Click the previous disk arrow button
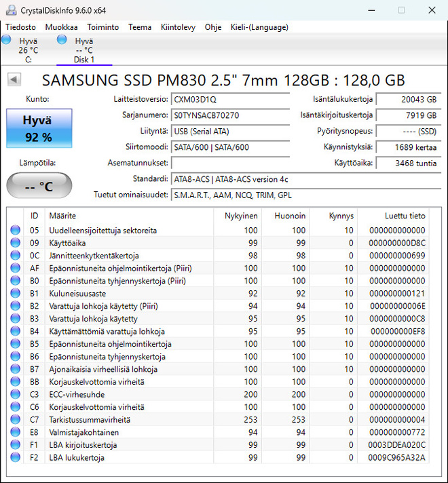The image size is (448, 483). [x=14, y=79]
